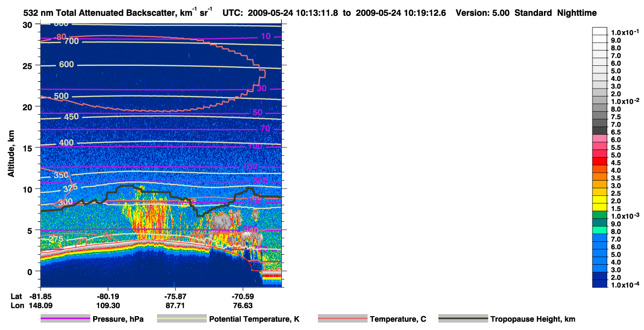This screenshot has width=644, height=330.
Task: Click the latitude value -81.85
Action: 41,296
